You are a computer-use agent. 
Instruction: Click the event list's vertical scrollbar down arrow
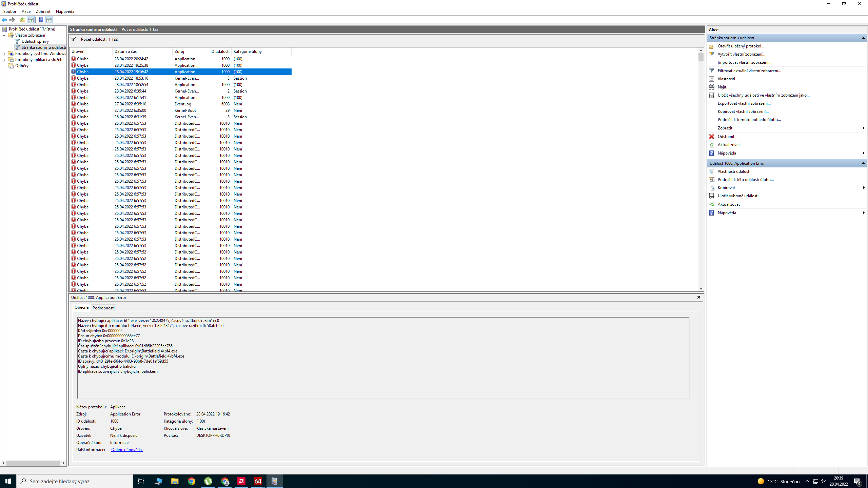pyautogui.click(x=701, y=289)
